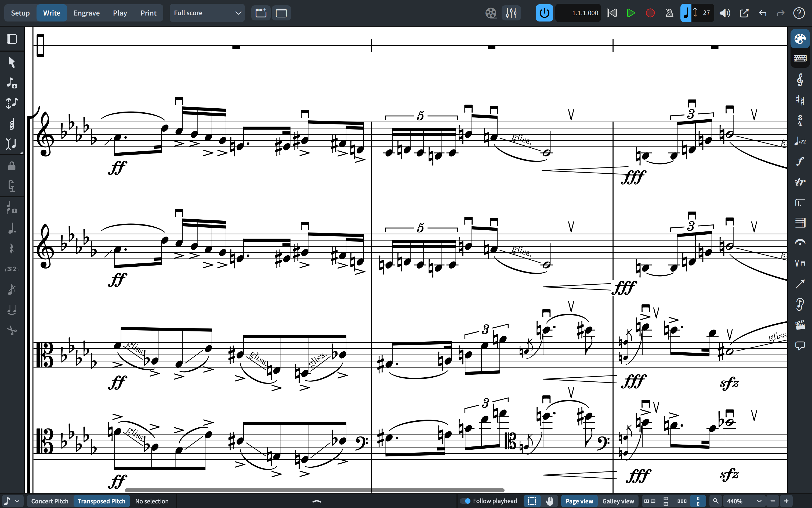
Task: Switch to Print mode
Action: (x=148, y=13)
